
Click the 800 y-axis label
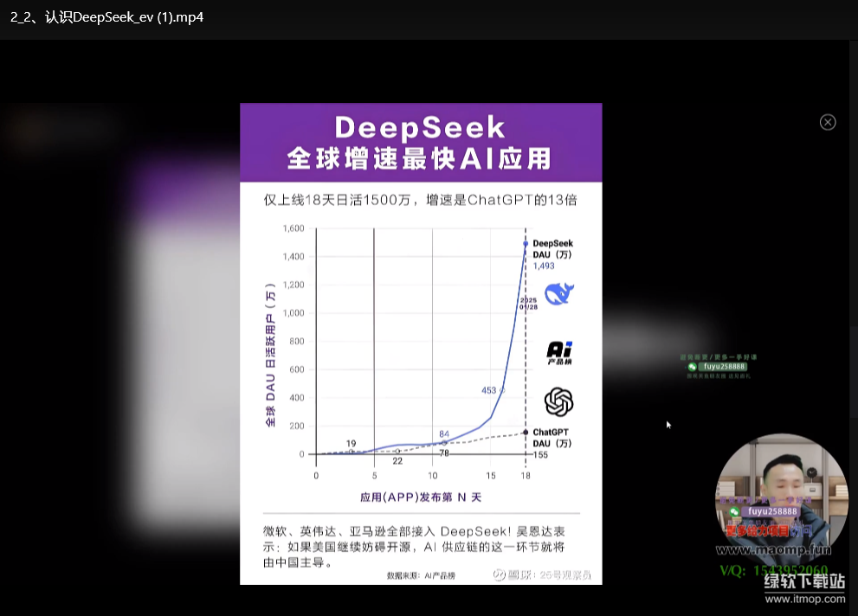pyautogui.click(x=297, y=341)
